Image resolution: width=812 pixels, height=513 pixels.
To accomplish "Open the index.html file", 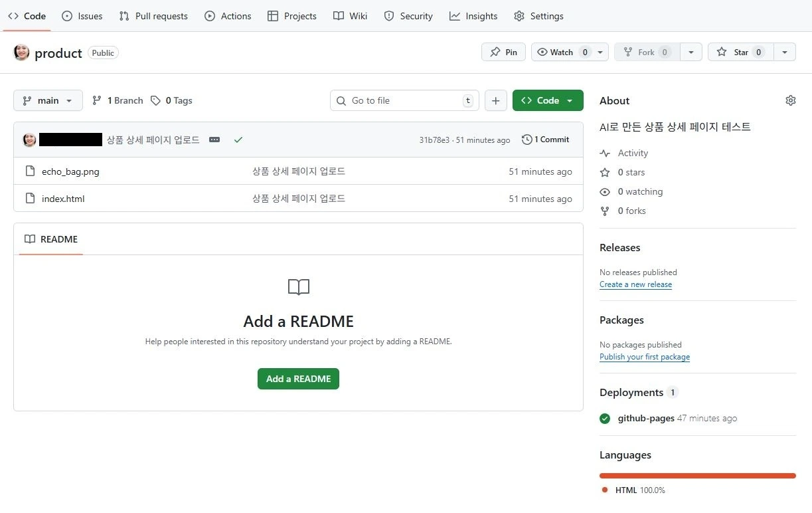I will pos(63,199).
